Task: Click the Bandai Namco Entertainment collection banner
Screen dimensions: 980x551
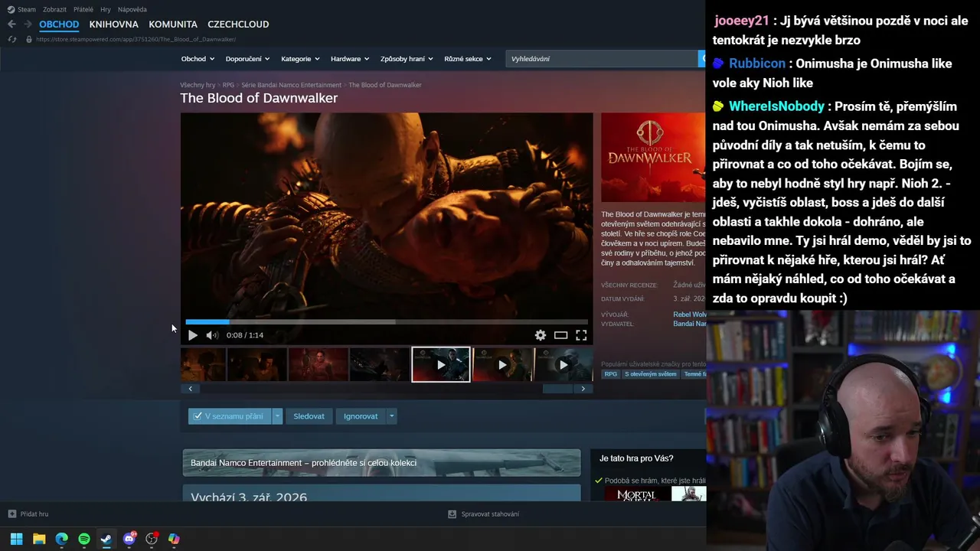Action: [381, 463]
